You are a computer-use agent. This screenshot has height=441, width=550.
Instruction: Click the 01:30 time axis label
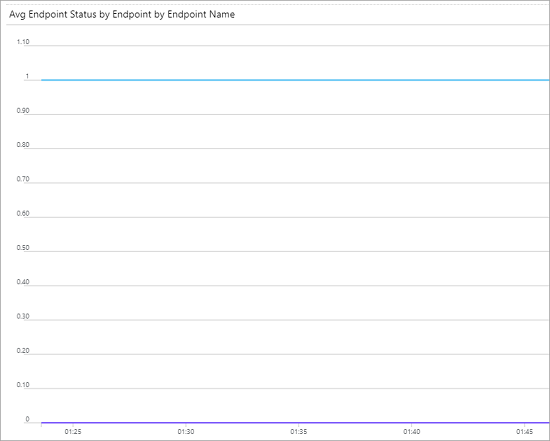[186, 432]
